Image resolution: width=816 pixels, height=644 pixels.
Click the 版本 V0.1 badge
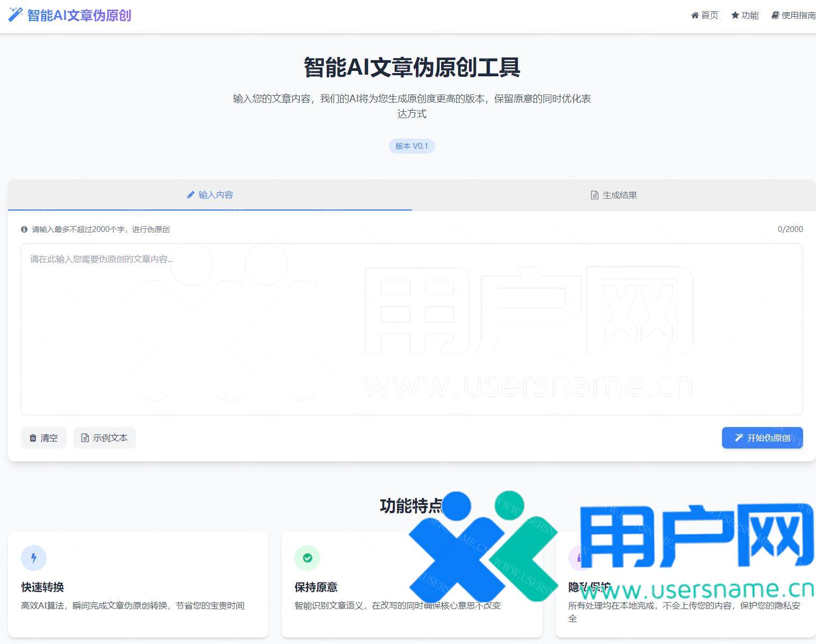pyautogui.click(x=411, y=146)
